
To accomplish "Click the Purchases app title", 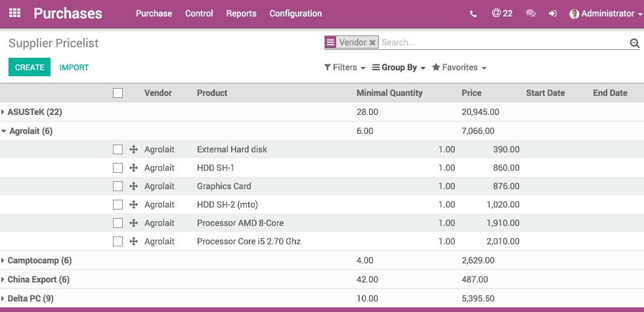I will (x=68, y=13).
